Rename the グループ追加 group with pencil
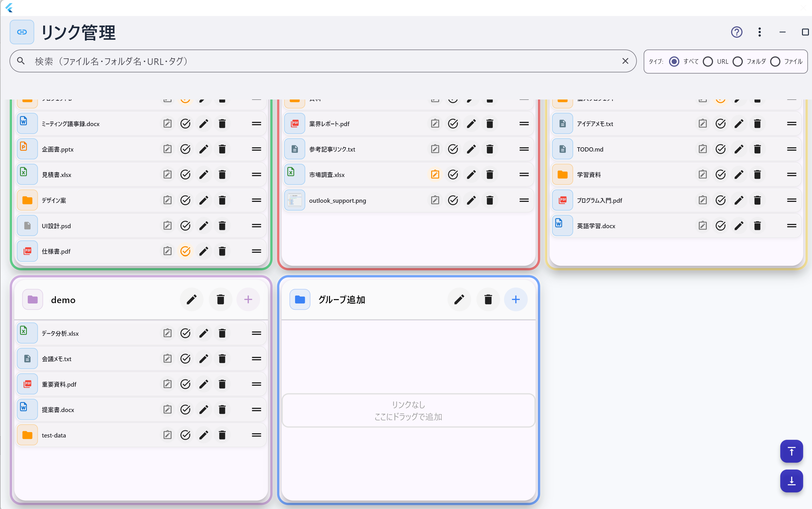This screenshot has width=812, height=509. [x=459, y=300]
